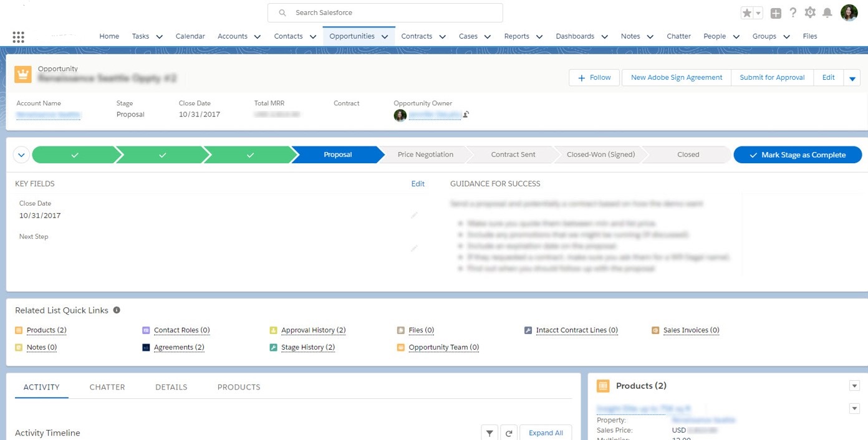Edit Close Date with pencil icon
This screenshot has width=868, height=440.
click(414, 215)
